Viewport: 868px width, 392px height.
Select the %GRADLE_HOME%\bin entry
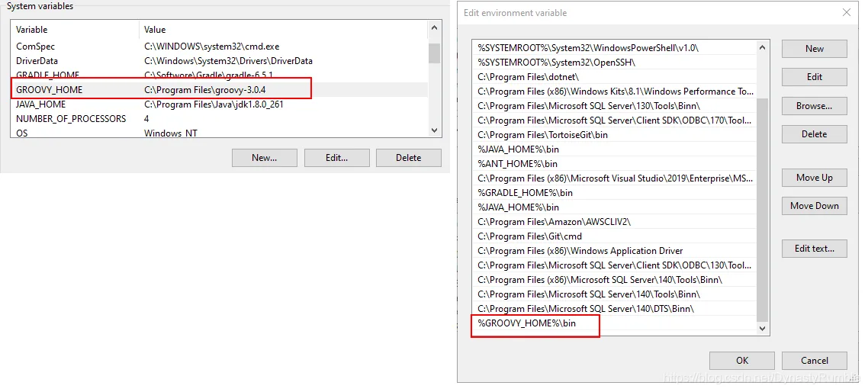click(615, 193)
